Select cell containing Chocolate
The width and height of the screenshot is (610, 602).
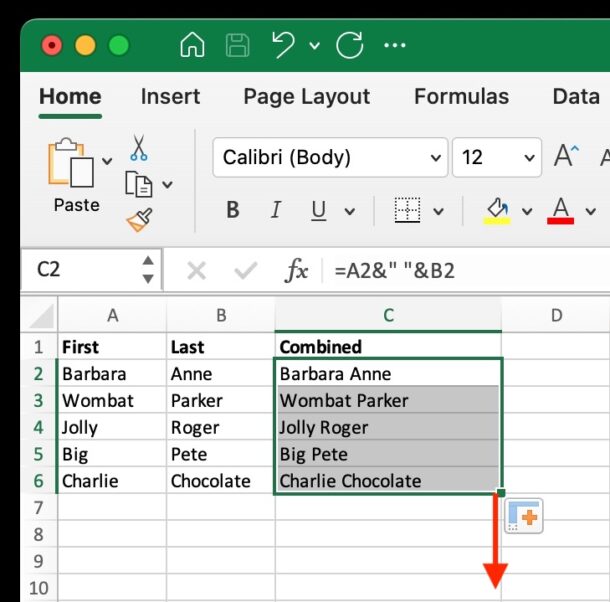221,481
